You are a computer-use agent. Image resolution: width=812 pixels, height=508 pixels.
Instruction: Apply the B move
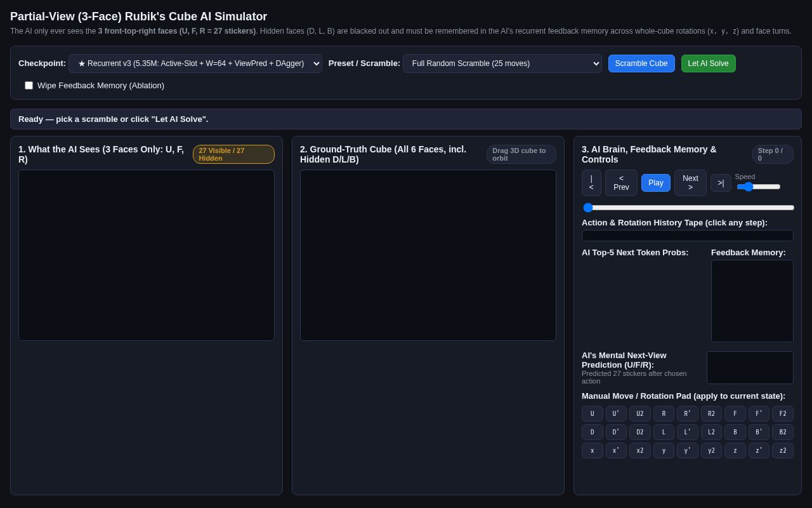click(x=735, y=432)
